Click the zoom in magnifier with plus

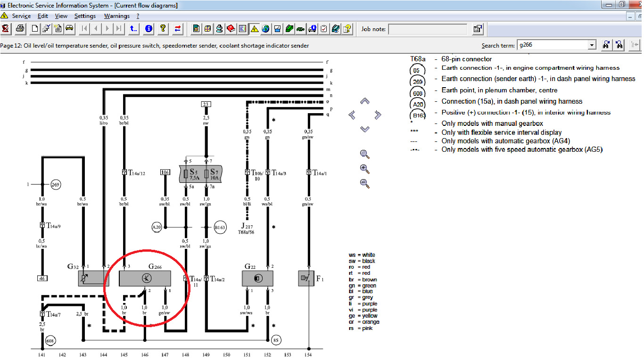point(364,169)
